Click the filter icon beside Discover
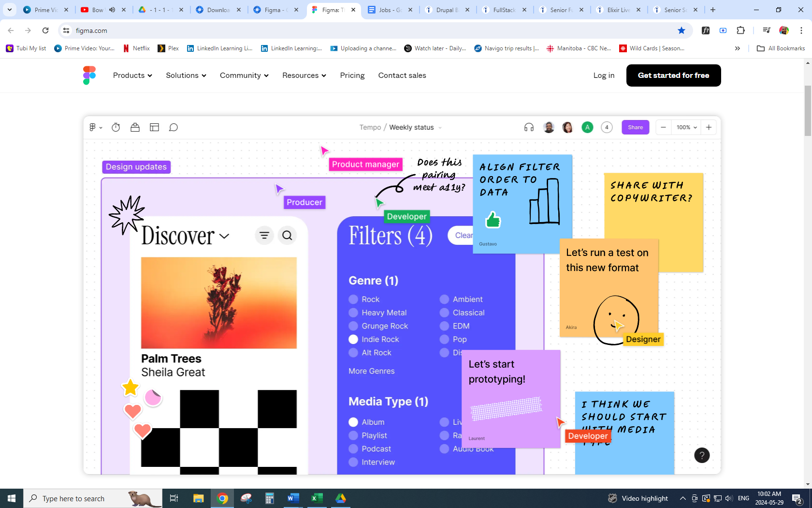Screen dimensions: 812x508 coord(264,236)
